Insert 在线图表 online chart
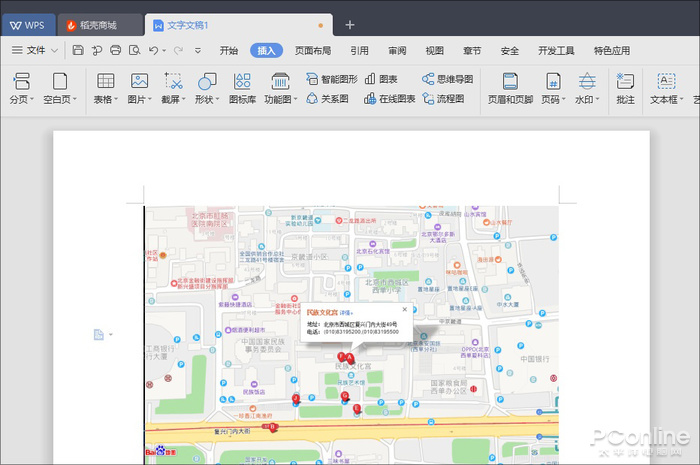Viewport: 700px width, 465px height. click(390, 99)
